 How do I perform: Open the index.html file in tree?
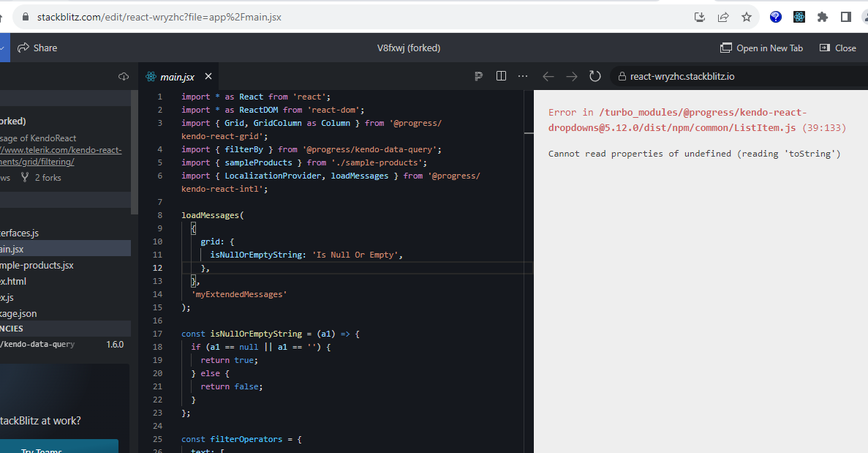[65, 281]
